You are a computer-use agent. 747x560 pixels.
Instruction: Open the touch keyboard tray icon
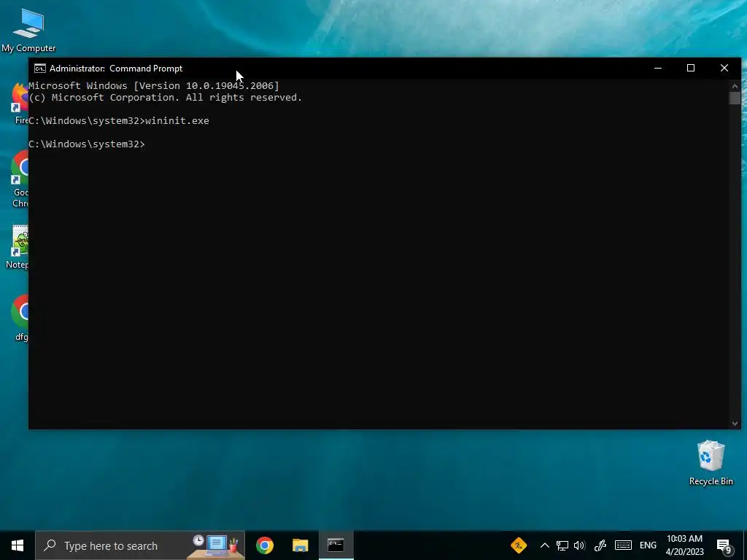click(x=623, y=545)
